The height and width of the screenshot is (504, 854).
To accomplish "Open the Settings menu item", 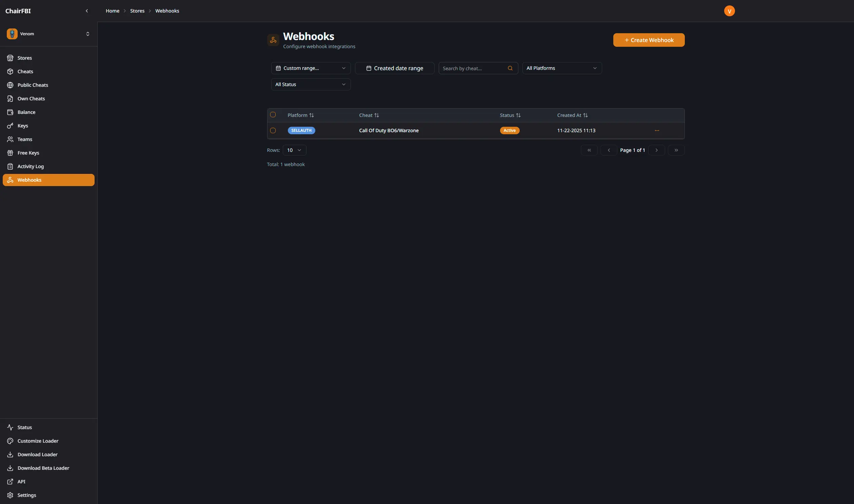I will 27,495.
